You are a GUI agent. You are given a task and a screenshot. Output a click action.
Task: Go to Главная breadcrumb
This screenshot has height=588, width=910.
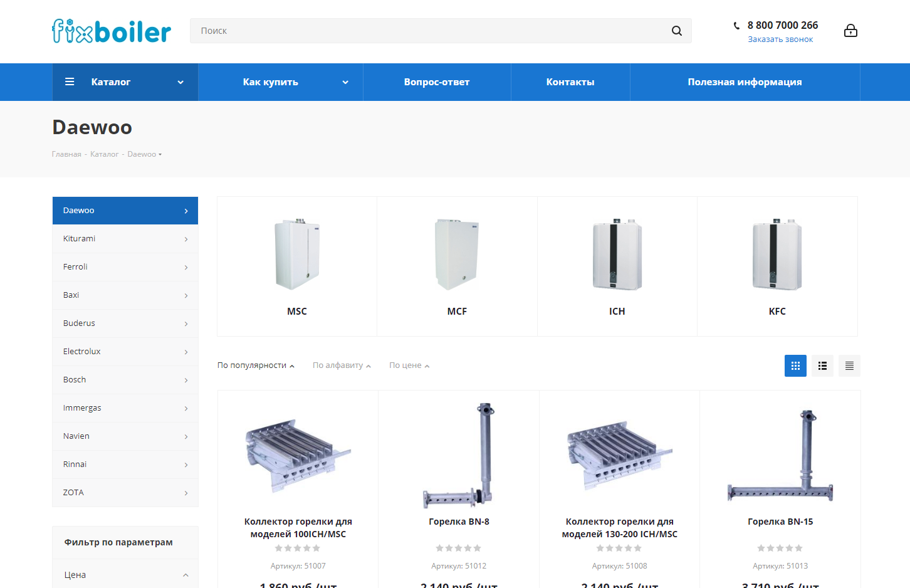tap(66, 154)
